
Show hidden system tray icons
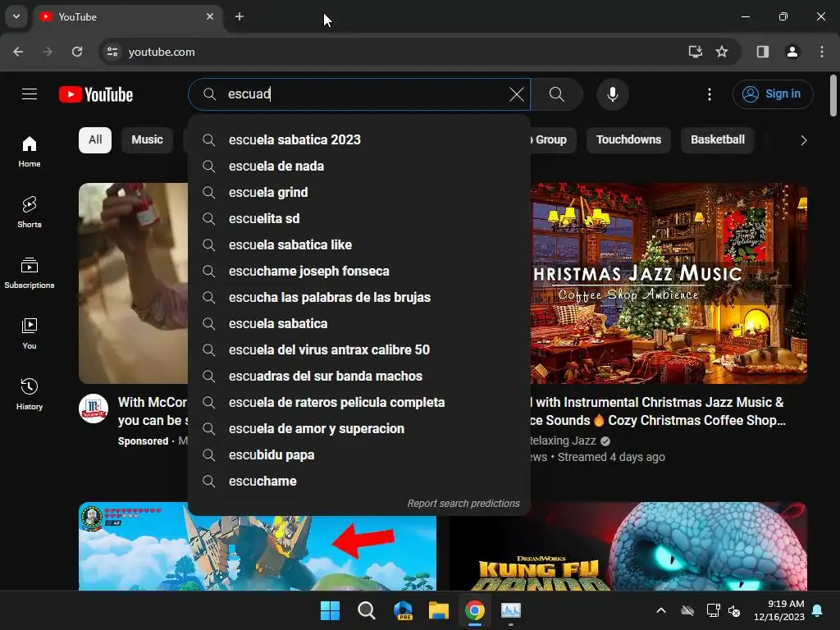pos(661,610)
